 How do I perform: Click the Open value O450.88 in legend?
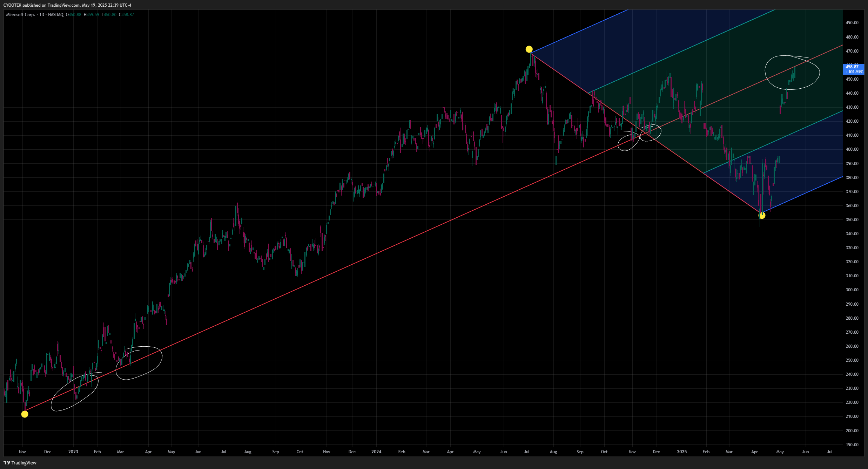coord(74,15)
